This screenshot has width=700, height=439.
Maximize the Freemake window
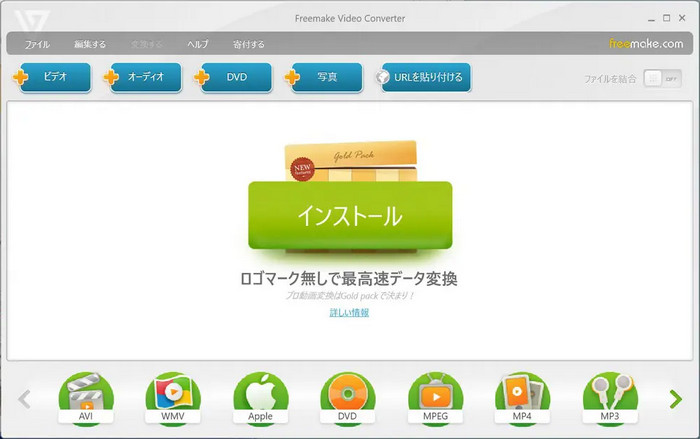(667, 18)
